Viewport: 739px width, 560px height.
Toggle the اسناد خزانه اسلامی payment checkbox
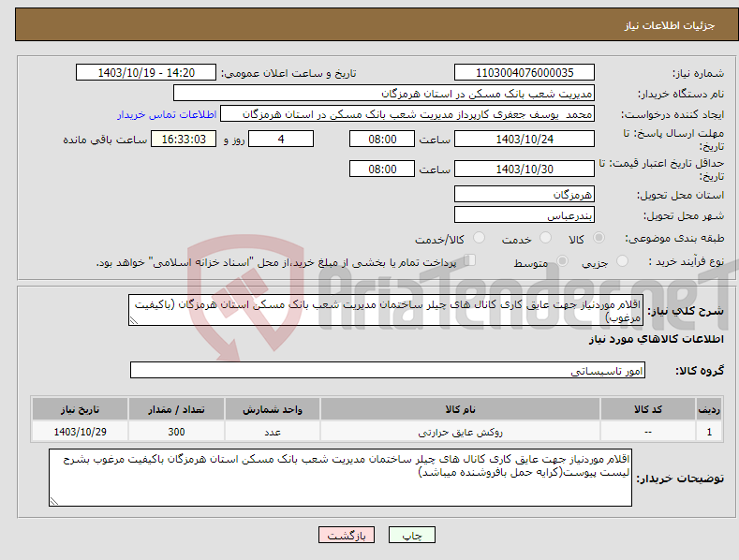[469, 260]
